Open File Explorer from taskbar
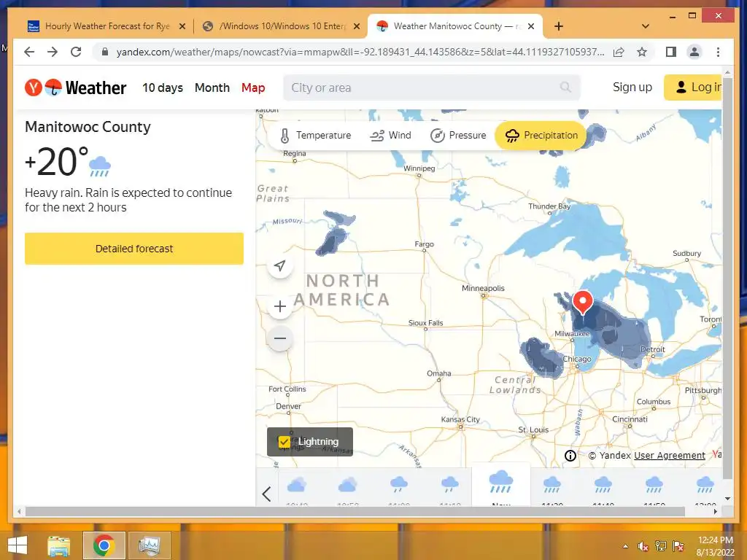Viewport: 747px width, 560px height. 58,545
